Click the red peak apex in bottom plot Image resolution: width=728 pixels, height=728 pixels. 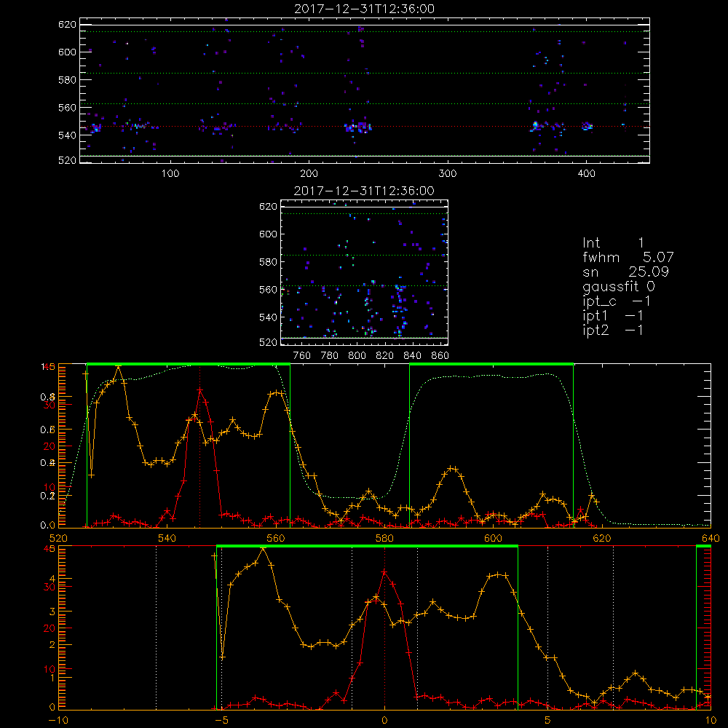coord(384,572)
